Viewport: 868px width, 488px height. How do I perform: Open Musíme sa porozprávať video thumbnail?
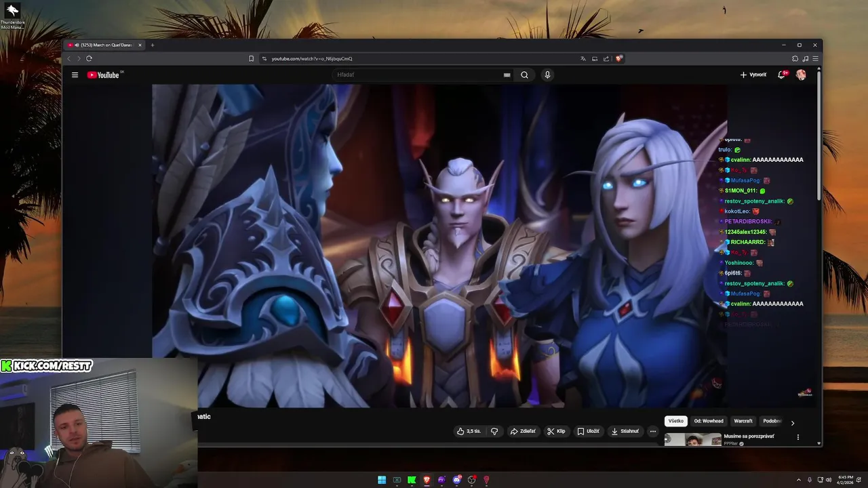pos(693,440)
